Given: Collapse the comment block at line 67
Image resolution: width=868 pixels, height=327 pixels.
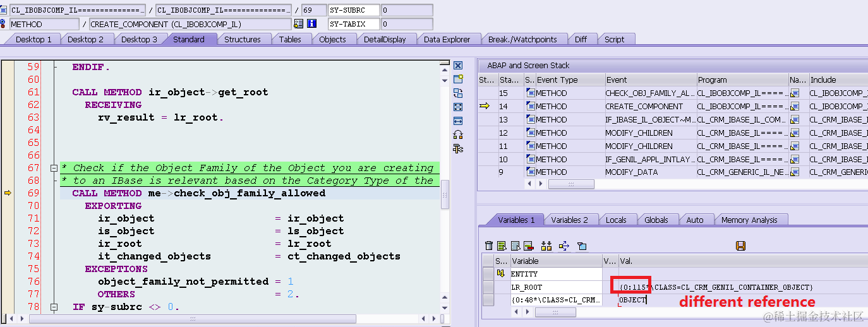Looking at the screenshot, I should [54, 168].
